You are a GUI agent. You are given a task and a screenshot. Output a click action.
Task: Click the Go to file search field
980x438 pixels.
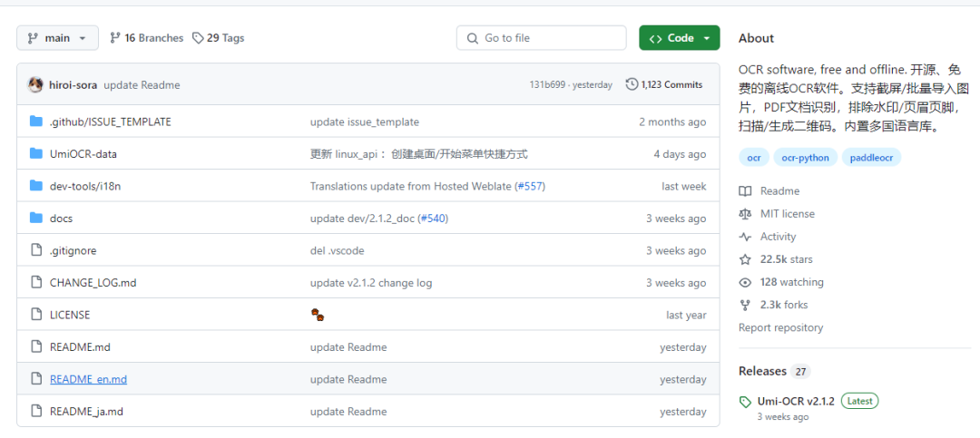(541, 38)
